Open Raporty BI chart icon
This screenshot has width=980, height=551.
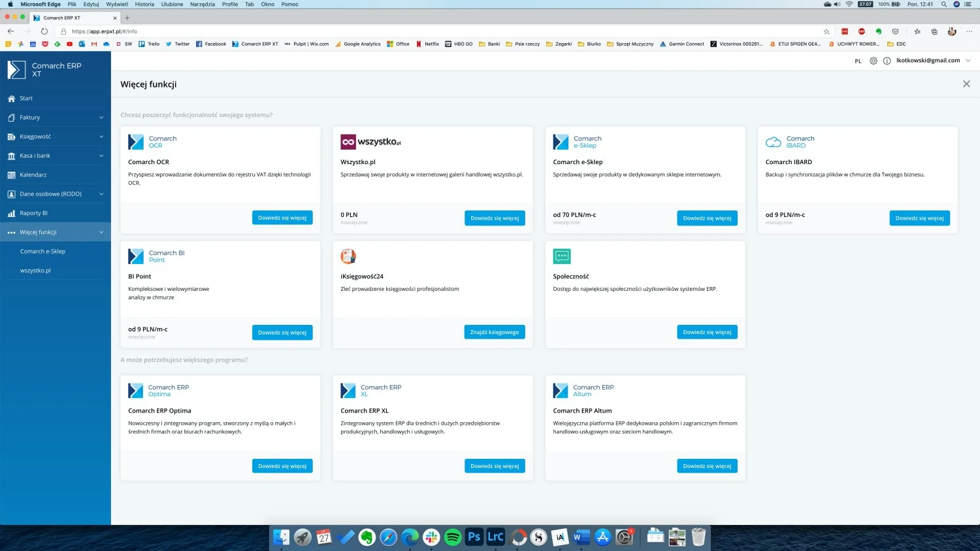point(11,213)
